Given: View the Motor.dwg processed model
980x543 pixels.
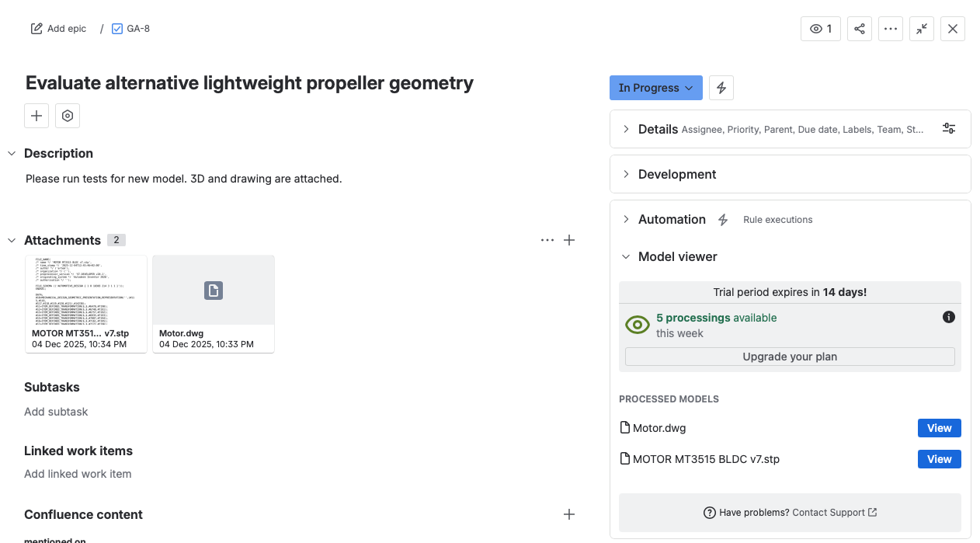Looking at the screenshot, I should 939,428.
